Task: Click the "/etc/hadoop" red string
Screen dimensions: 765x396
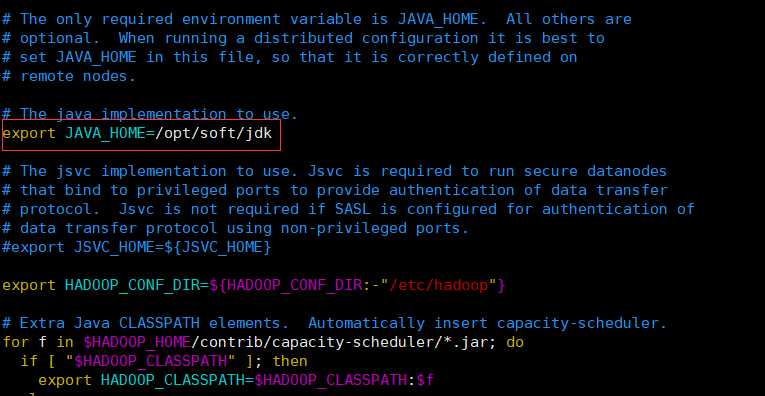Action: (x=443, y=285)
